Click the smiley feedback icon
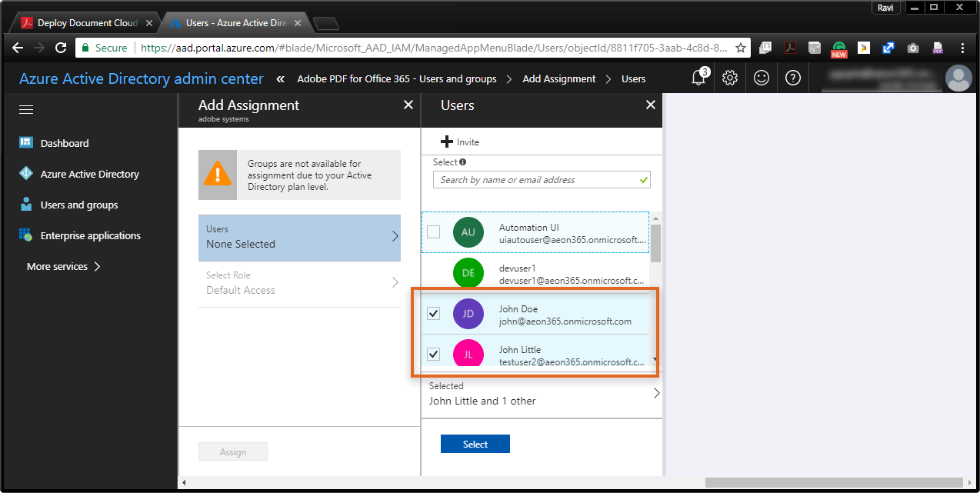The height and width of the screenshot is (493, 980). point(762,78)
